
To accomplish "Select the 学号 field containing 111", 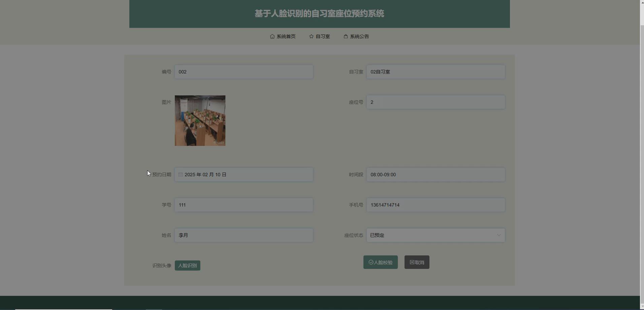I will click(x=244, y=205).
